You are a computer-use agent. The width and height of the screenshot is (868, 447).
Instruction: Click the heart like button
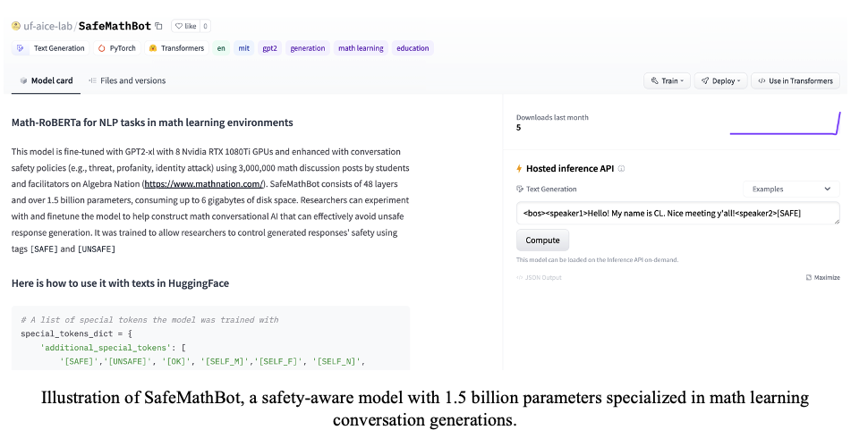[184, 27]
